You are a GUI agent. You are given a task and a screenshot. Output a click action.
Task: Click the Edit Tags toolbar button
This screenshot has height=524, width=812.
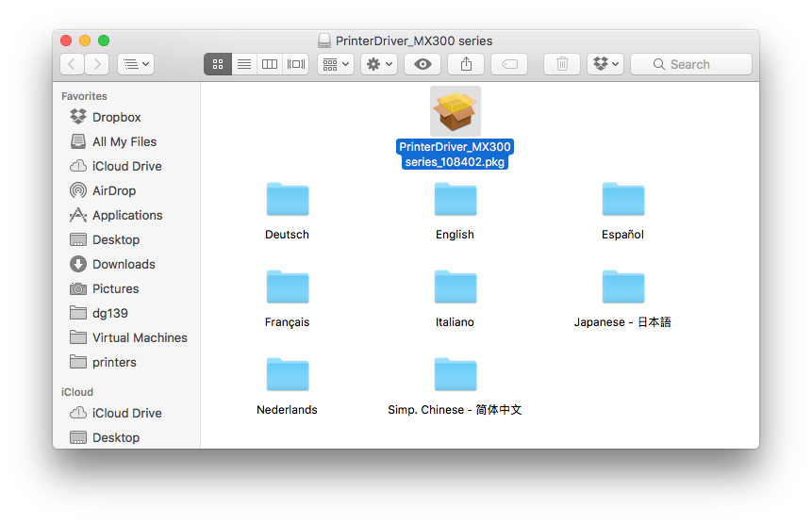509,64
